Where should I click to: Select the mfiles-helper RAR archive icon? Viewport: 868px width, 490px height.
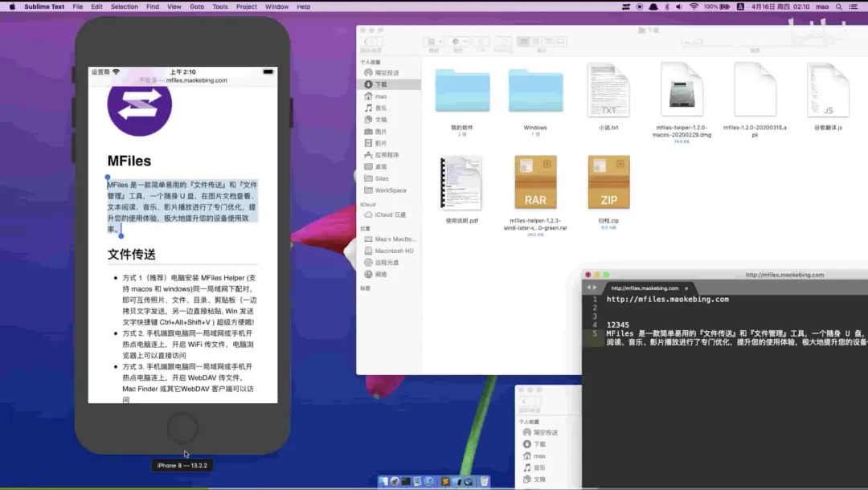pos(535,182)
